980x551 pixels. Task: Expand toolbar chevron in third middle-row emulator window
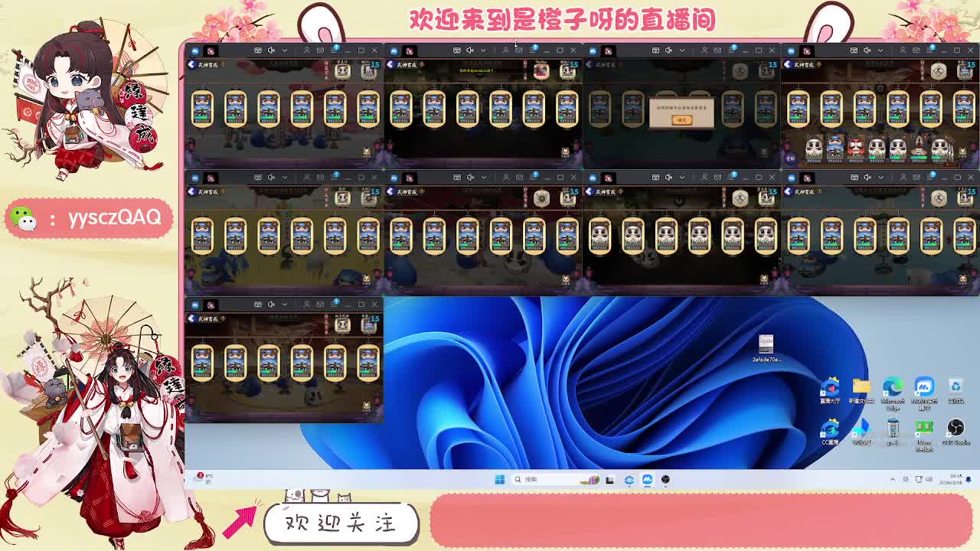pos(682,178)
